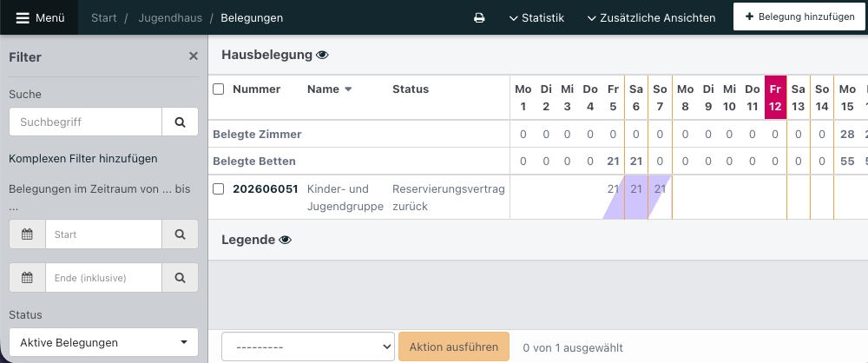Viewport: 868px width, 363px height.
Task: Go to Jugendhaus breadcrumb
Action: click(170, 17)
